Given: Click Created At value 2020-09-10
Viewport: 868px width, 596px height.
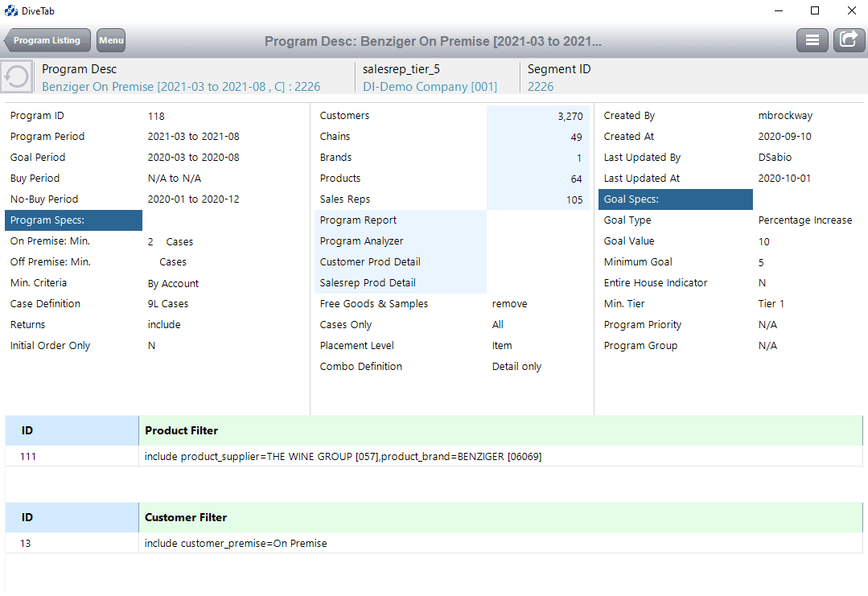Looking at the screenshot, I should [784, 137].
